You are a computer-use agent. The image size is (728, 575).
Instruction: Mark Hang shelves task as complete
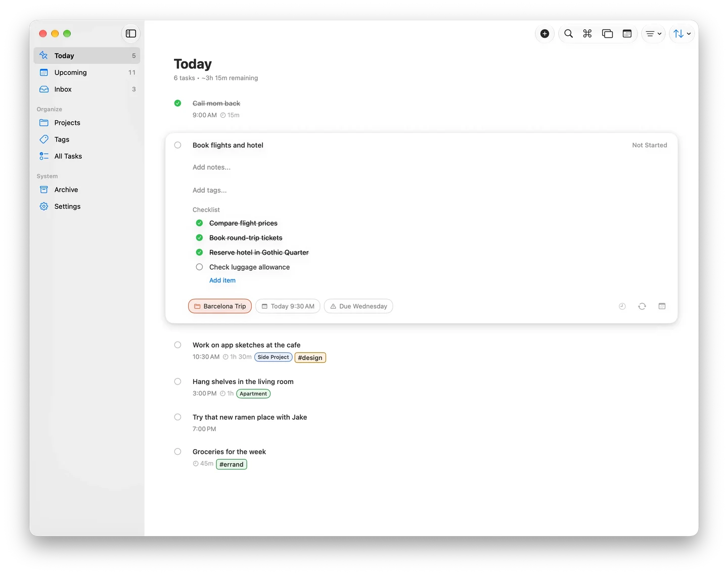pyautogui.click(x=177, y=381)
